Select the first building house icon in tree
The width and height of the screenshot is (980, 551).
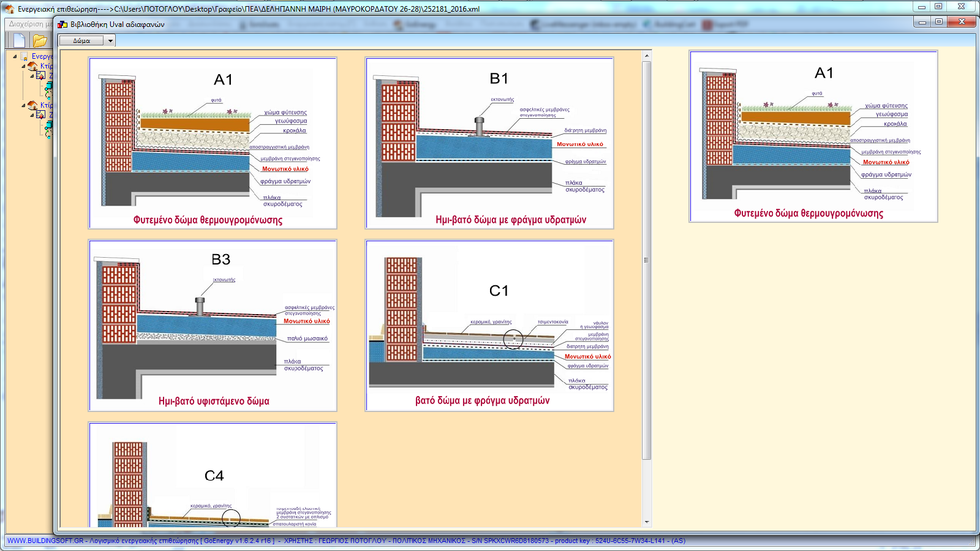[32, 66]
